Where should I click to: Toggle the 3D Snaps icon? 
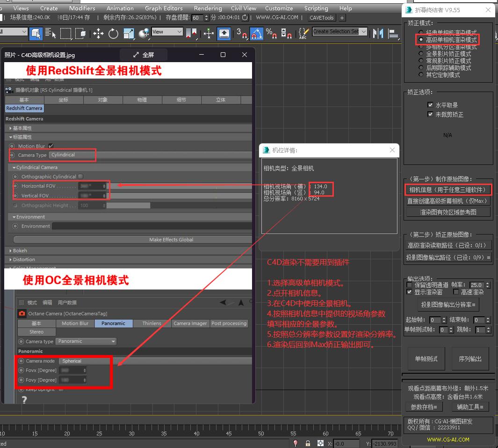(x=242, y=33)
